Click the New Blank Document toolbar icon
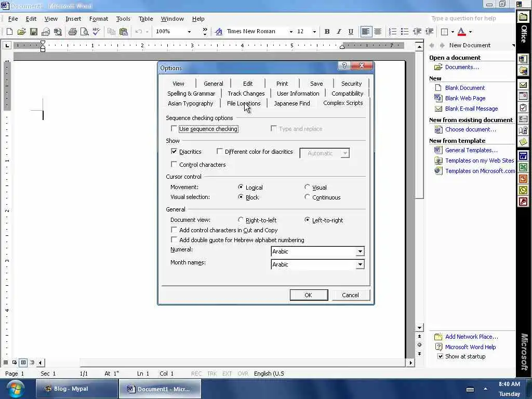This screenshot has width=532, height=399. (9, 32)
